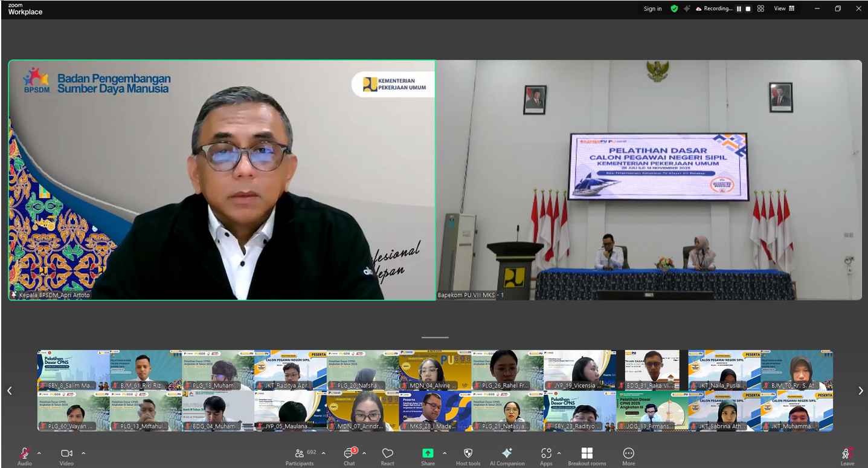The width and height of the screenshot is (868, 468).
Task: Select BJM_10_Rr. S. participant thumbnail
Action: [797, 370]
